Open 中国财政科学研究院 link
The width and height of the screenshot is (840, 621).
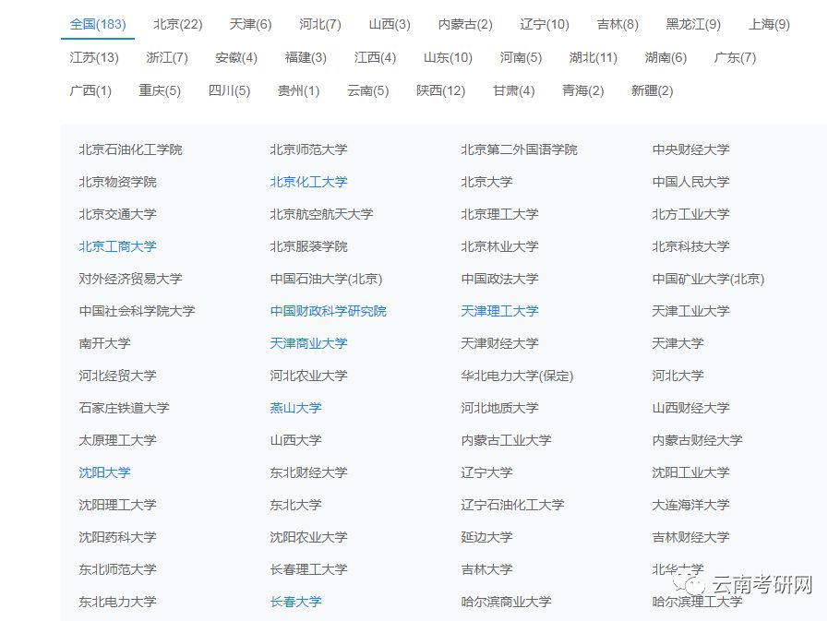click(x=328, y=311)
